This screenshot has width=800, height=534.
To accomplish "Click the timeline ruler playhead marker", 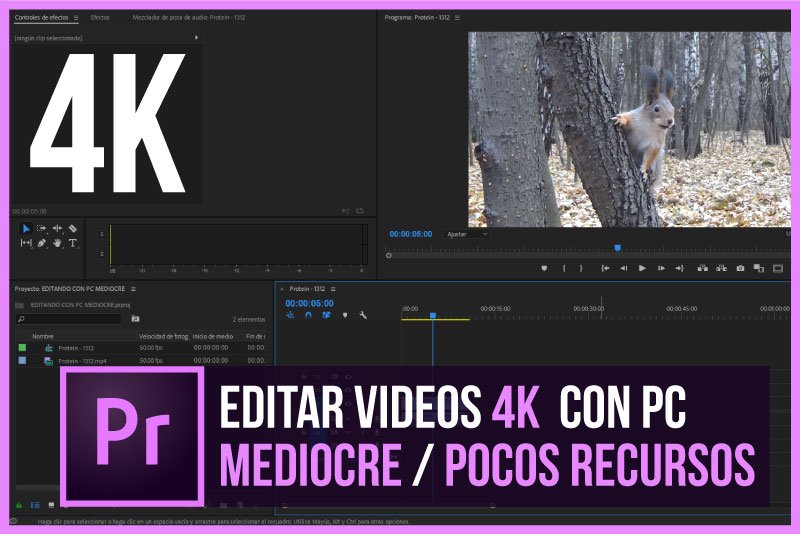I will (x=433, y=316).
